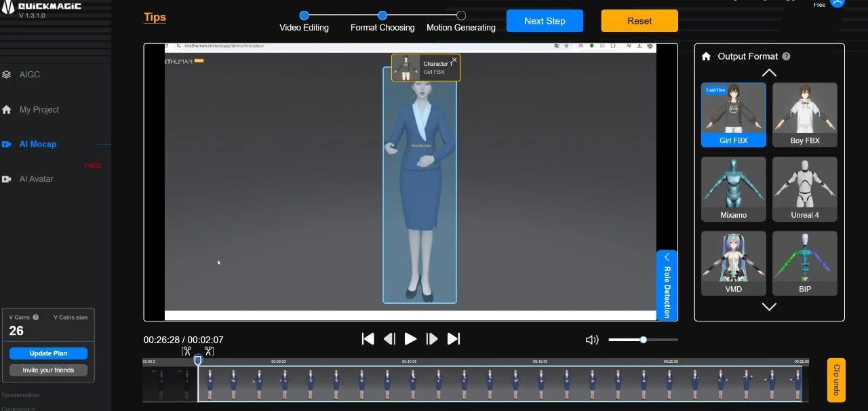Click the left scissors trim icon
Screen dimensions: 868x411
tap(186, 351)
